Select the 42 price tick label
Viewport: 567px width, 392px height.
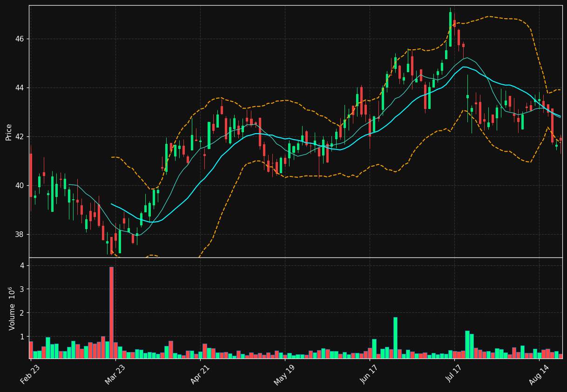click(20, 137)
